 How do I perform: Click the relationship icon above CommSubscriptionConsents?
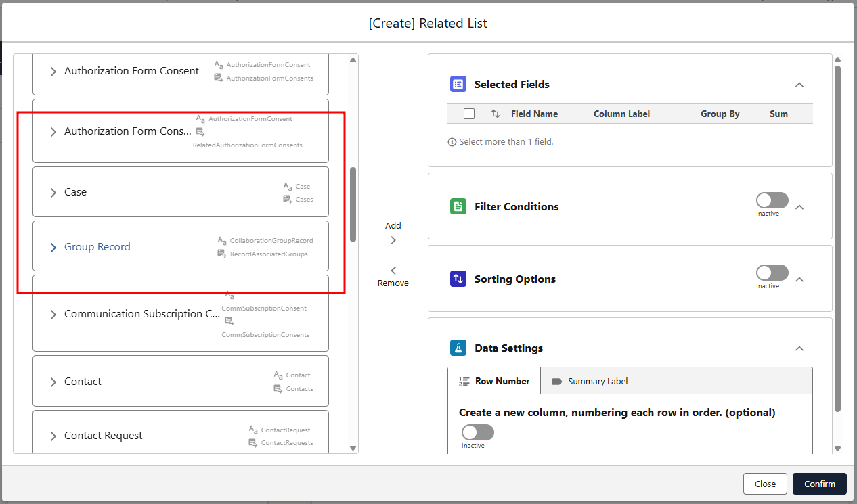pos(229,321)
